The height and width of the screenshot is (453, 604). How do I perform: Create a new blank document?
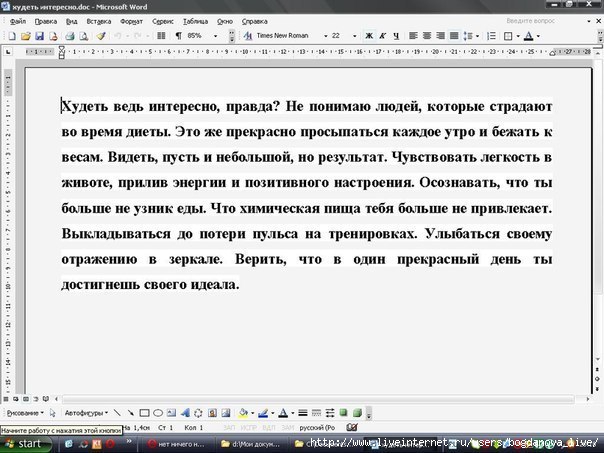click(x=12, y=36)
